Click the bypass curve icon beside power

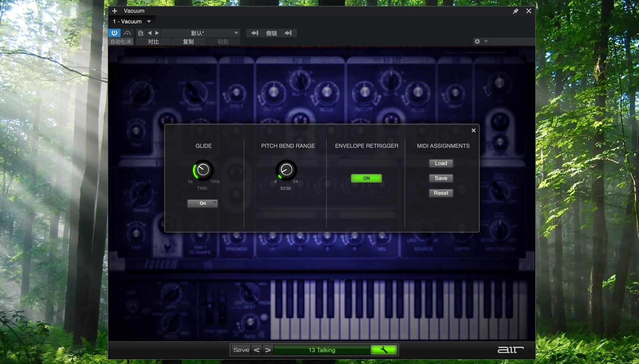point(127,33)
